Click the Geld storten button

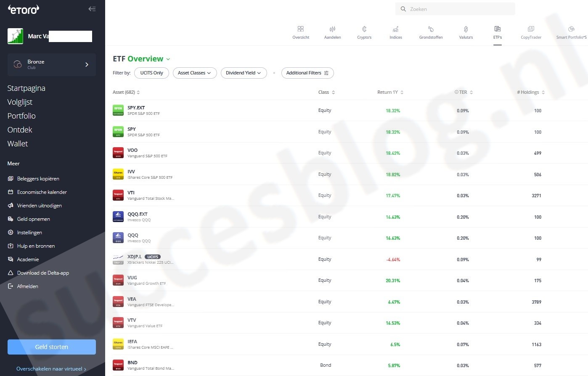click(52, 347)
